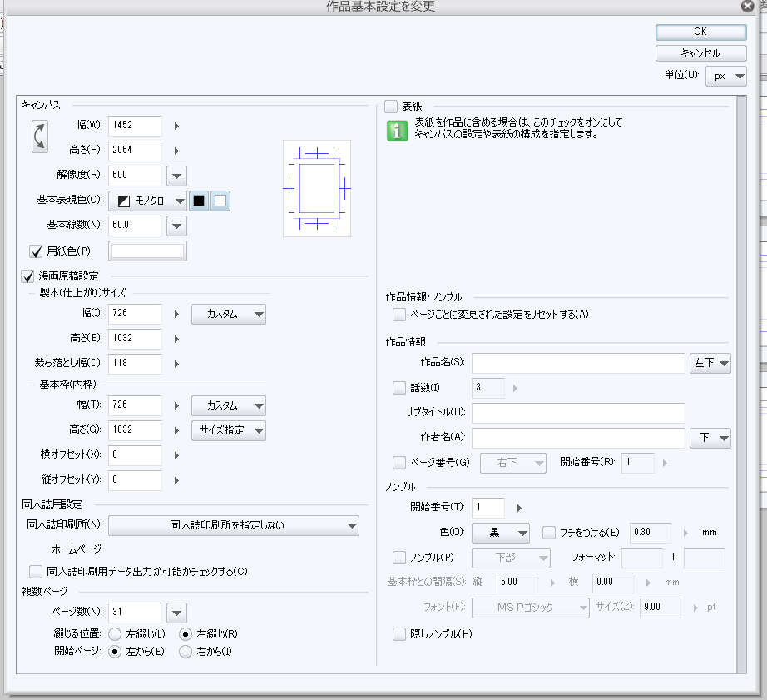Click the 用紙色 white color swatch
This screenshot has height=700, width=767.
[148, 251]
